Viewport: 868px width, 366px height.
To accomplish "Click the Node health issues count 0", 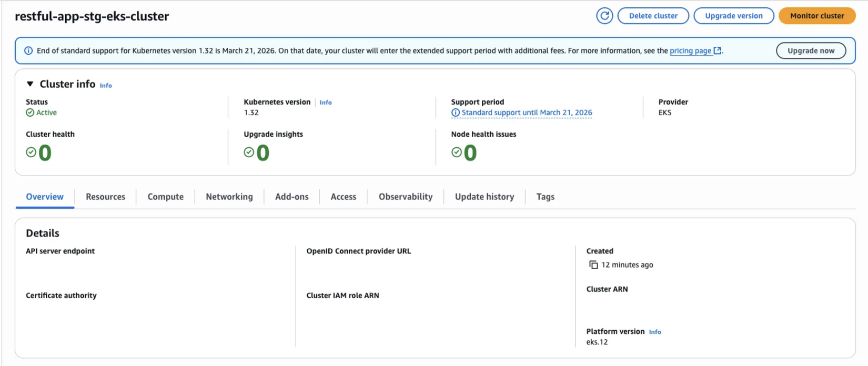I will click(470, 153).
